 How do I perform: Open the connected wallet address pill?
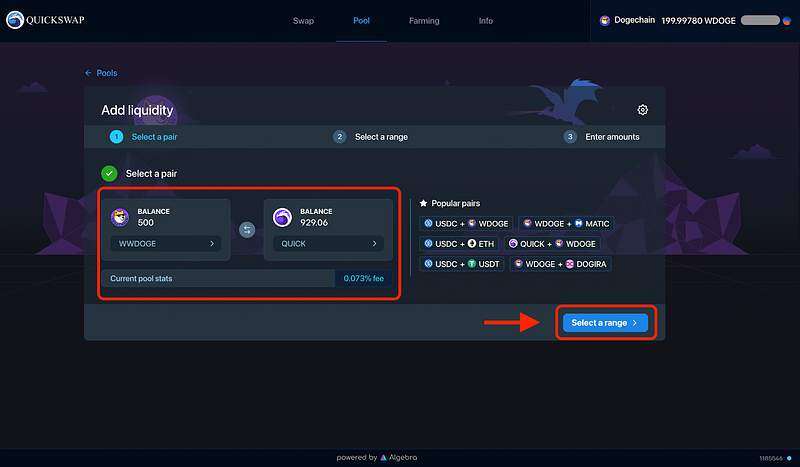pos(760,20)
